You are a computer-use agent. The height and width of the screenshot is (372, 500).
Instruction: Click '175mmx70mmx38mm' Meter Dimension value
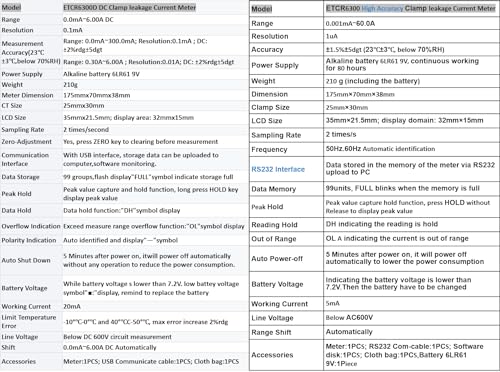pos(97,95)
